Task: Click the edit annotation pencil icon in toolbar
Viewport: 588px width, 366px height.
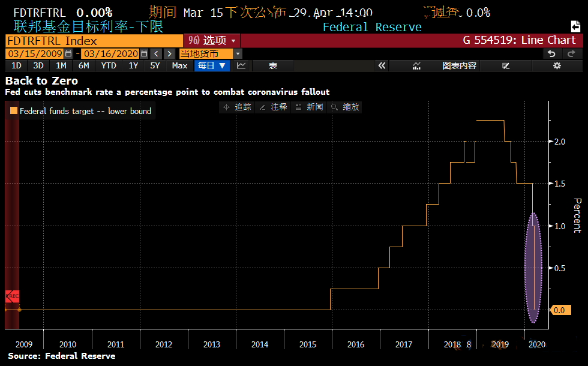Action: pos(505,65)
